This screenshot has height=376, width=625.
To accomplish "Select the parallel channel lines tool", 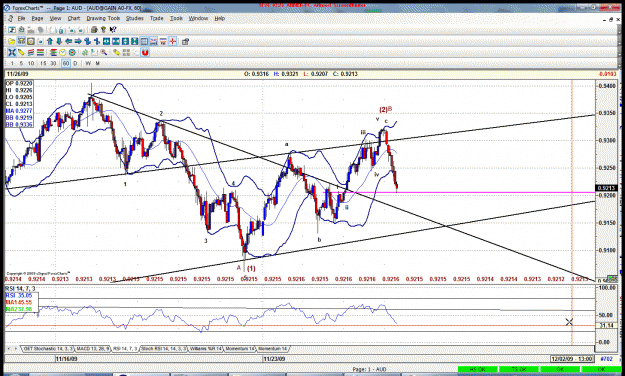I will (x=31, y=52).
